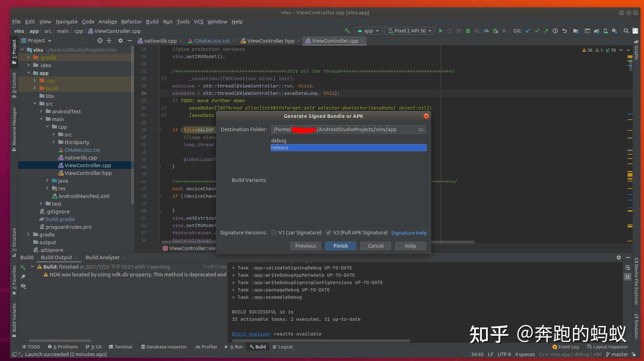644x361 pixels.
Task: Click Git Rollback undo arrow icon
Action: pos(564,31)
